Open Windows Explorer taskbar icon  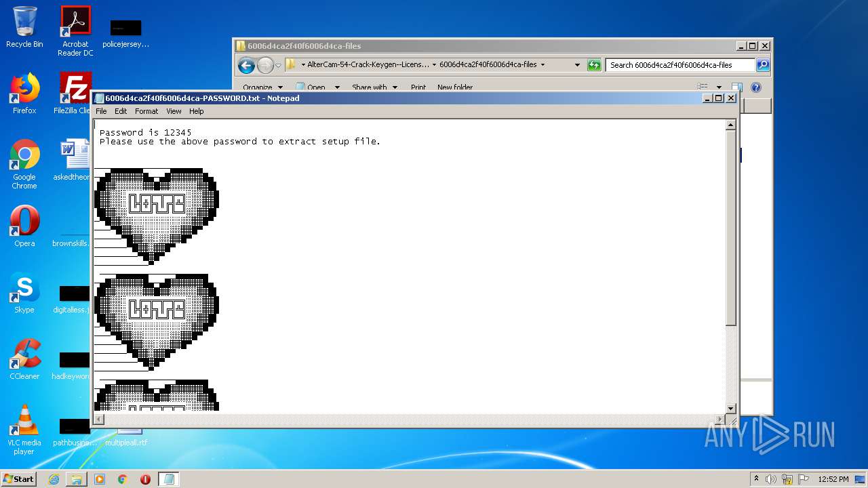tap(77, 479)
